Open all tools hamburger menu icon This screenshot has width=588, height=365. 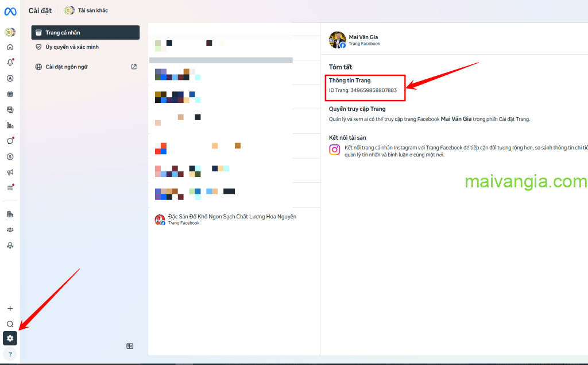[x=10, y=188]
